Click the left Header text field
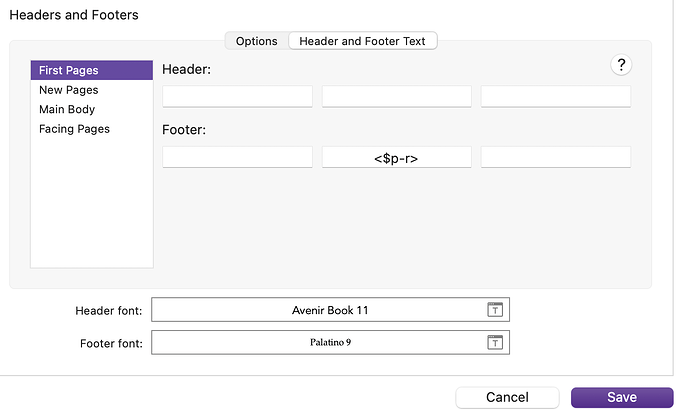 [x=237, y=96]
